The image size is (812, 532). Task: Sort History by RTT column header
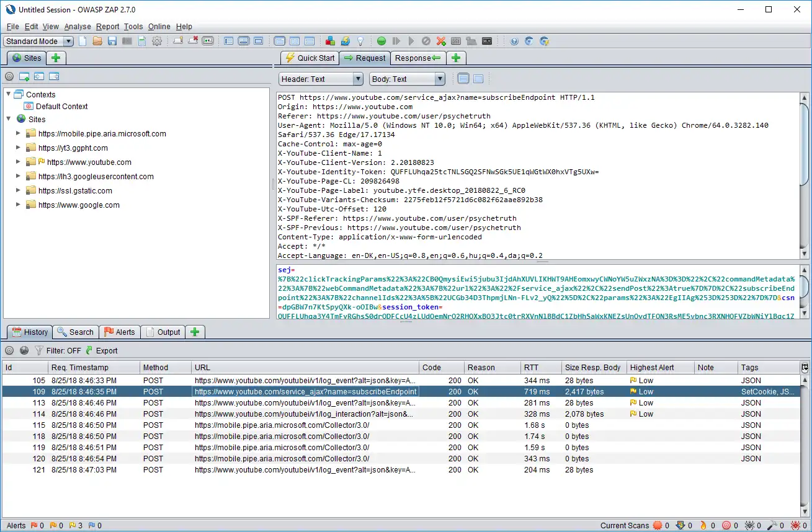pos(541,367)
